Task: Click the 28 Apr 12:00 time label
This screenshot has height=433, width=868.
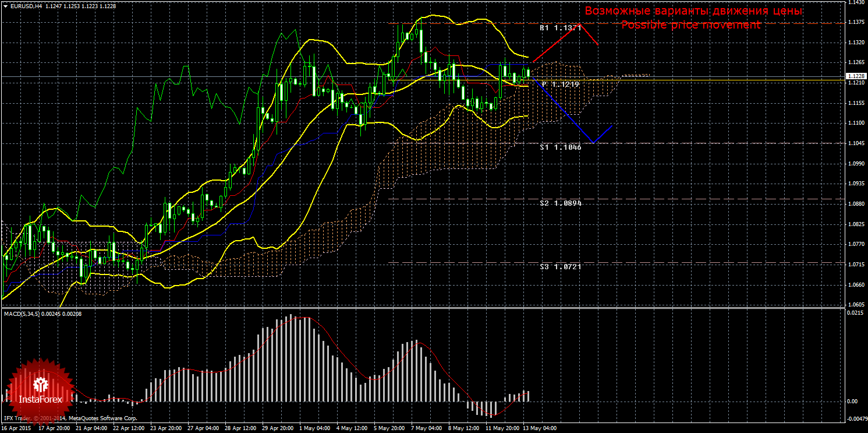Action: [x=240, y=428]
